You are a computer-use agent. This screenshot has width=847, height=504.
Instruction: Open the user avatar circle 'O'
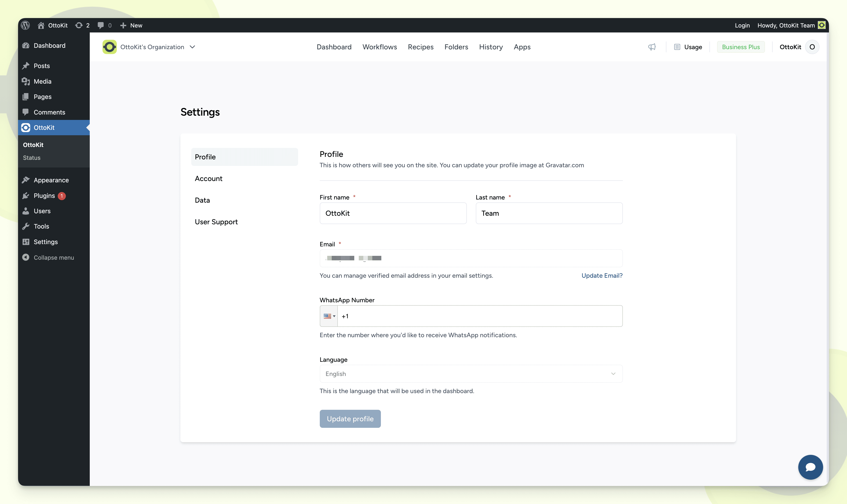click(x=812, y=47)
